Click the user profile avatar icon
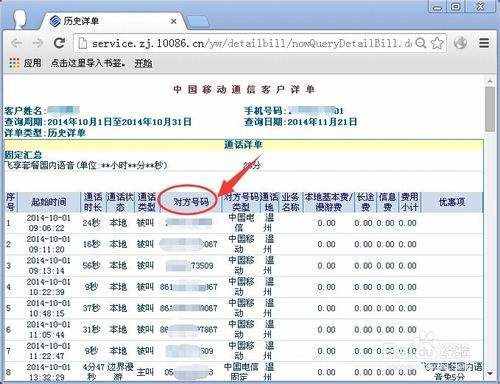This screenshot has width=500, height=384. click(x=20, y=19)
